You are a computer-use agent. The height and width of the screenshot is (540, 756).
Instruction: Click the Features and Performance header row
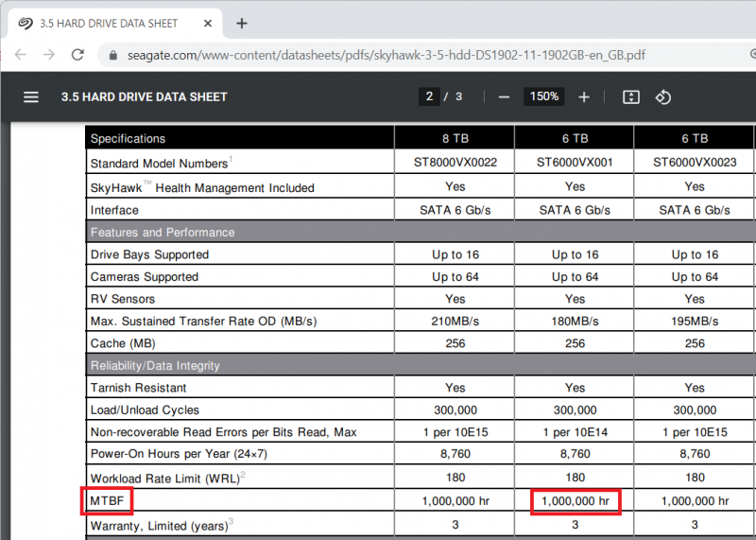pos(163,232)
